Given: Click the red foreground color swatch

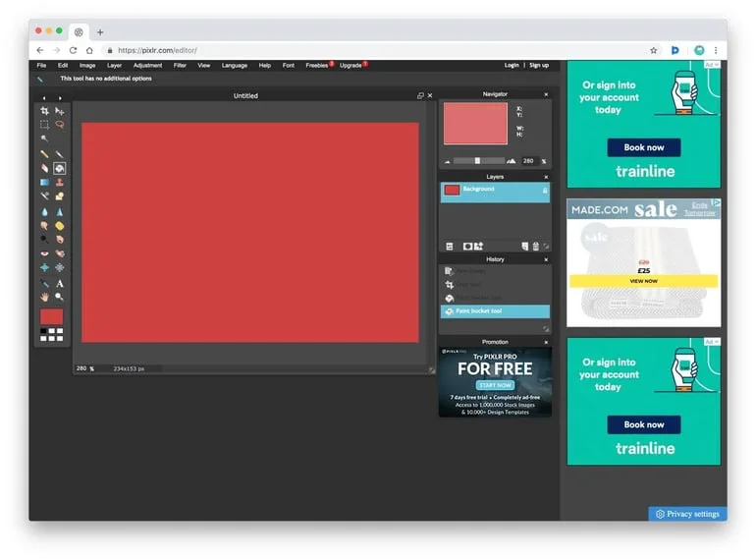Looking at the screenshot, I should coord(51,316).
